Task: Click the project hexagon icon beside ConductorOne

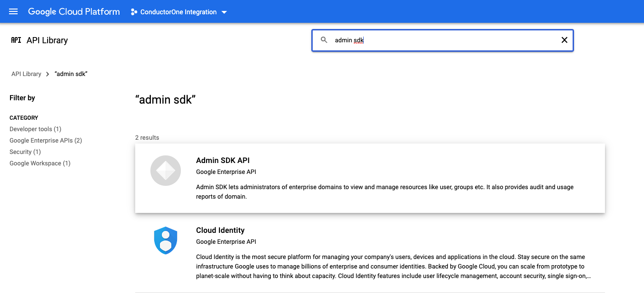Action: click(134, 12)
